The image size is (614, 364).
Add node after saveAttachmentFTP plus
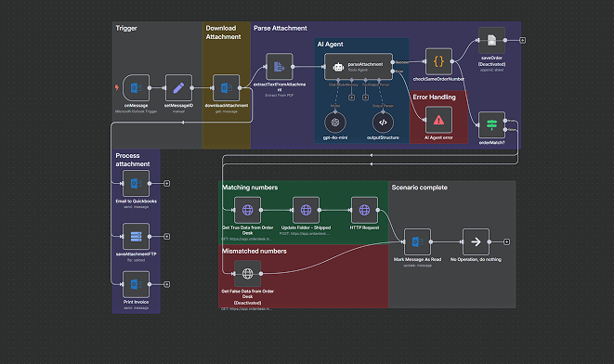click(x=167, y=237)
